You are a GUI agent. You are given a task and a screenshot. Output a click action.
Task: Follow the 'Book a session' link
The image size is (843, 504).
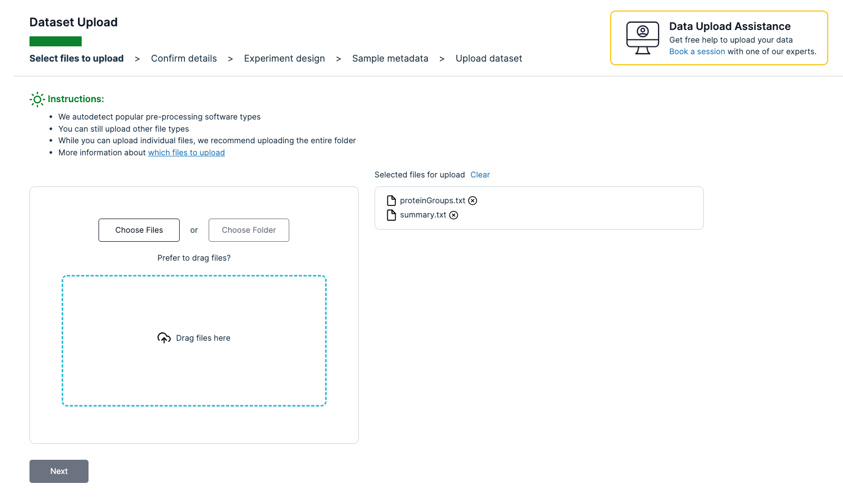tap(697, 52)
